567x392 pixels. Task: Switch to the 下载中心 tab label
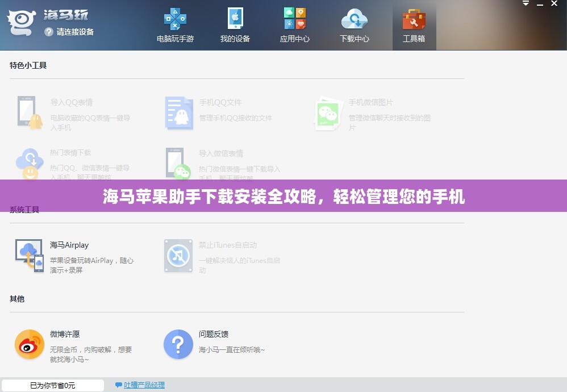coord(355,39)
